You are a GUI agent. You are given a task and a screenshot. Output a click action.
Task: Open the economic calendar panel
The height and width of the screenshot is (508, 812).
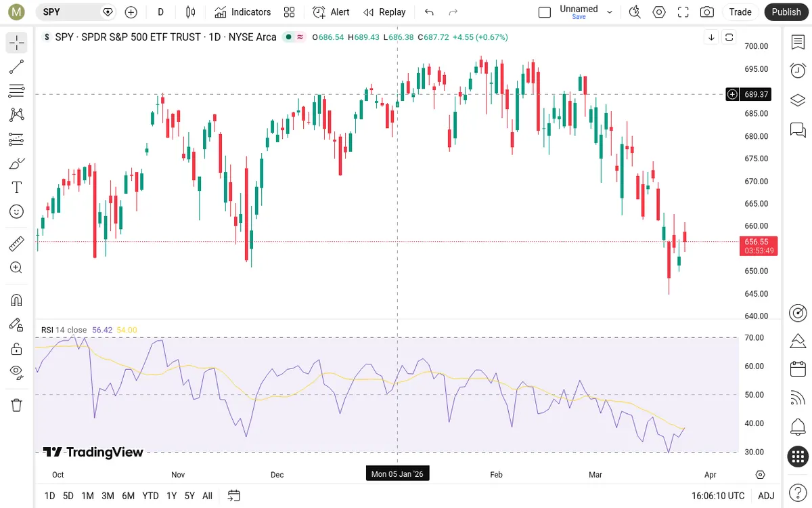pos(798,369)
